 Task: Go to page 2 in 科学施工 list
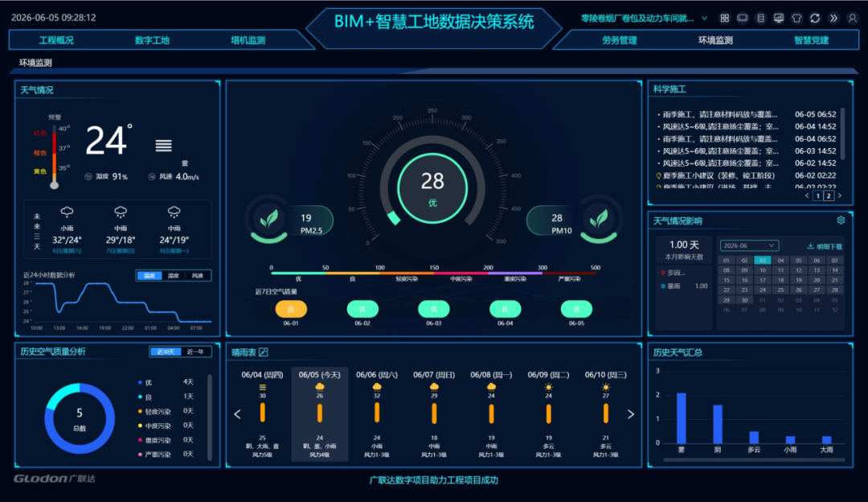point(829,195)
